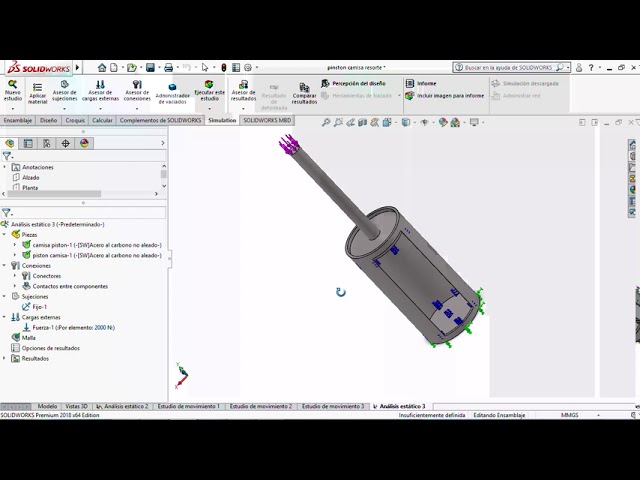Switch to the Modelo bottom tab
640x480 pixels.
[x=47, y=406]
